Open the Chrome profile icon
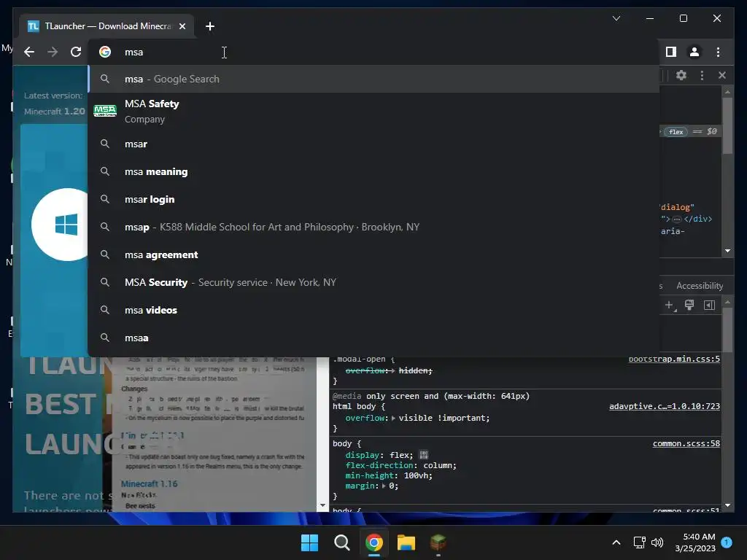The width and height of the screenshot is (747, 560). pos(694,52)
